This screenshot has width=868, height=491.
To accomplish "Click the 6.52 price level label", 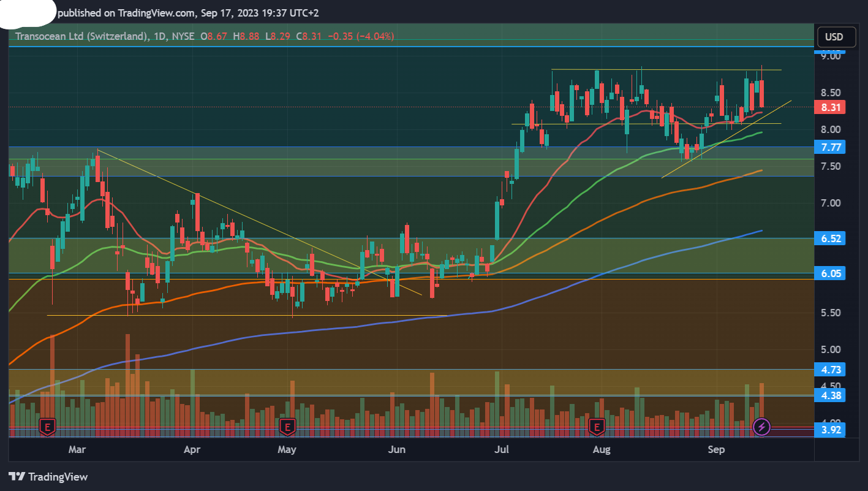I will (829, 238).
